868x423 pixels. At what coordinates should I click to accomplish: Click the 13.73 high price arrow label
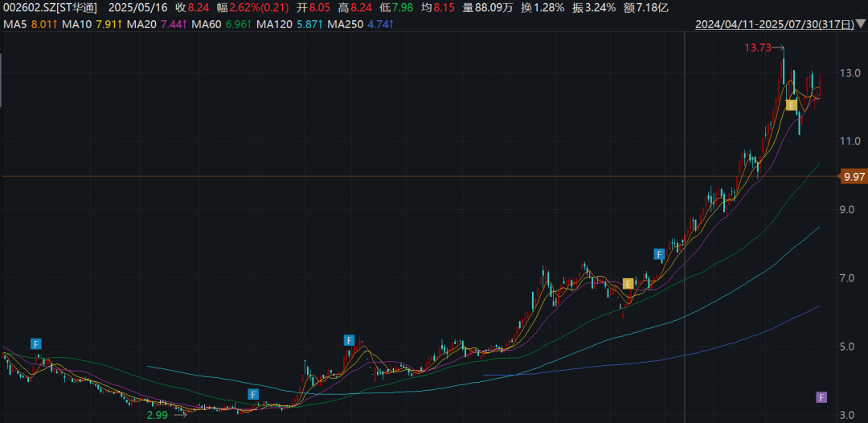(x=764, y=48)
